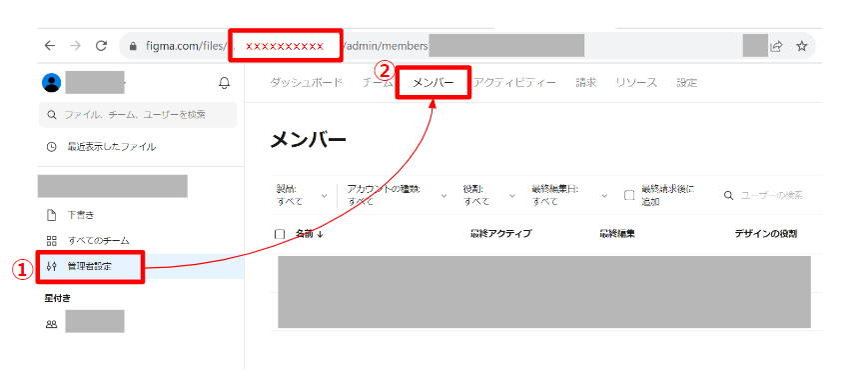Click the share page icon
The image size is (868, 389).
(777, 46)
